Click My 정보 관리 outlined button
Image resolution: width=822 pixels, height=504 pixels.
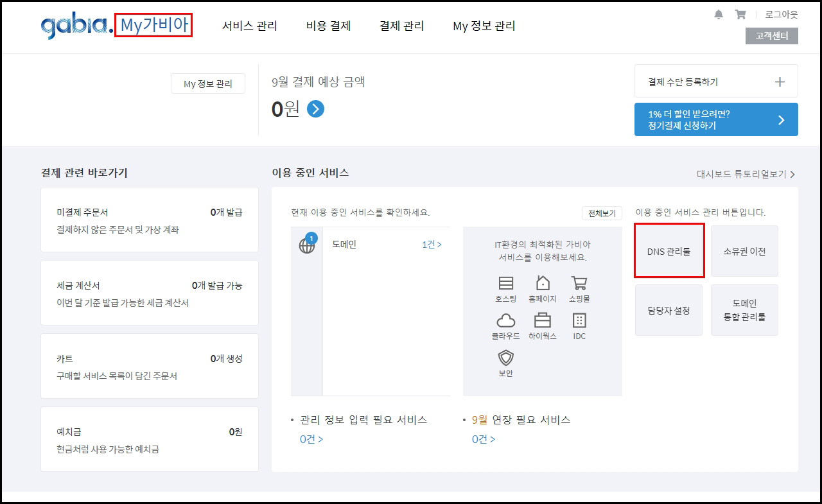208,84
